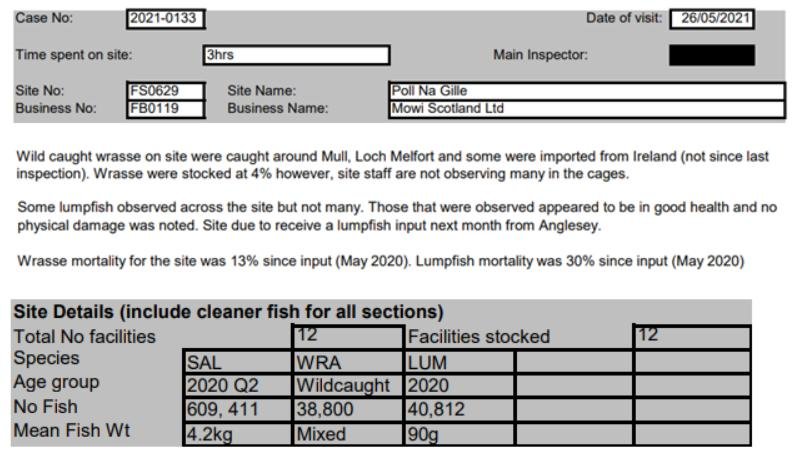The width and height of the screenshot is (796, 459).
Task: Select the 4.2kg Mean Fish Wt cell
Action: click(x=237, y=435)
